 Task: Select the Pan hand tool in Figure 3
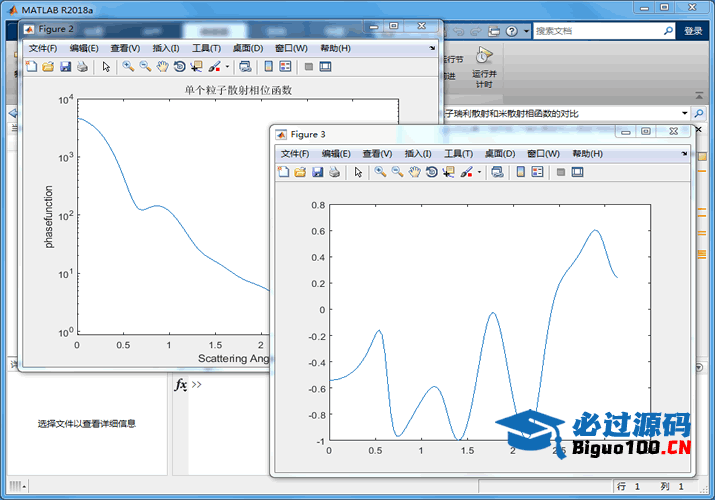[x=414, y=172]
